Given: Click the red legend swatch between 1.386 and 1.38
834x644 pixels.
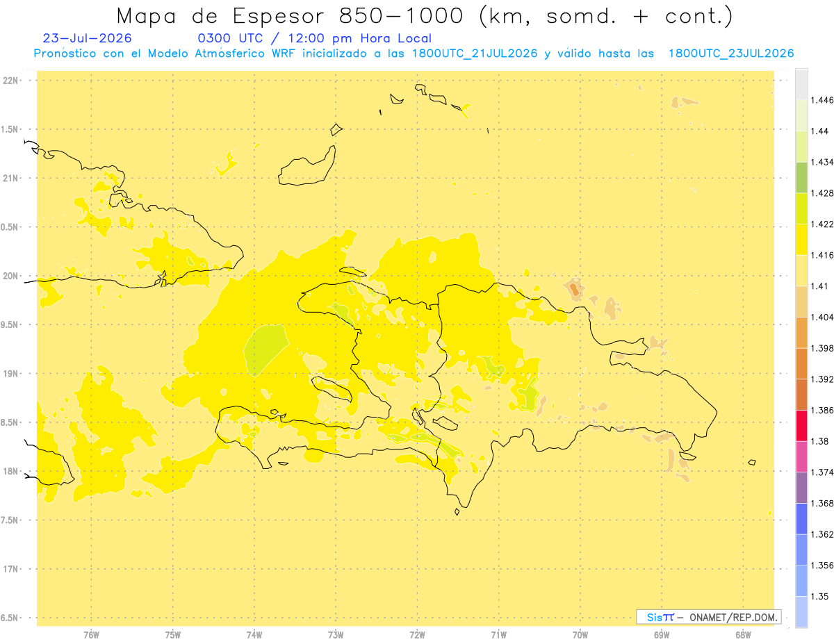Looking at the screenshot, I should click(x=801, y=425).
